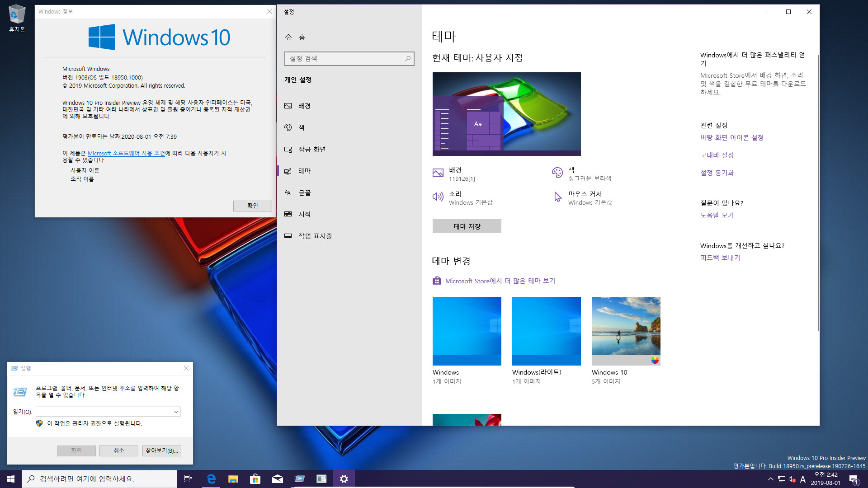Click the current theme preview image
This screenshot has height=488, width=868.
506,114
